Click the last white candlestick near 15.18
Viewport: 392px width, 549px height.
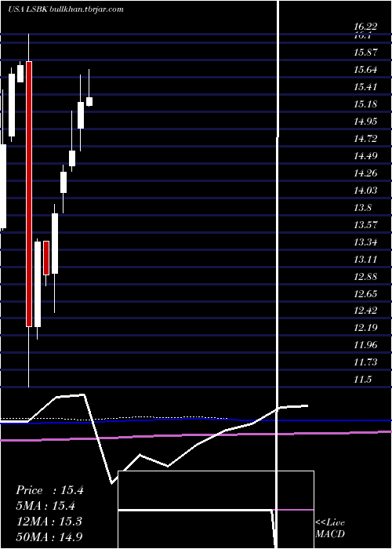[x=89, y=101]
